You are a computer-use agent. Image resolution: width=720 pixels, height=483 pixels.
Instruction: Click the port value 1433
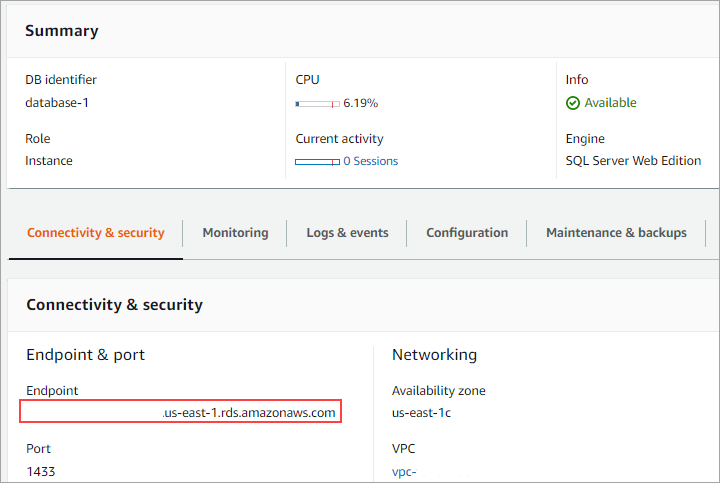(x=40, y=472)
